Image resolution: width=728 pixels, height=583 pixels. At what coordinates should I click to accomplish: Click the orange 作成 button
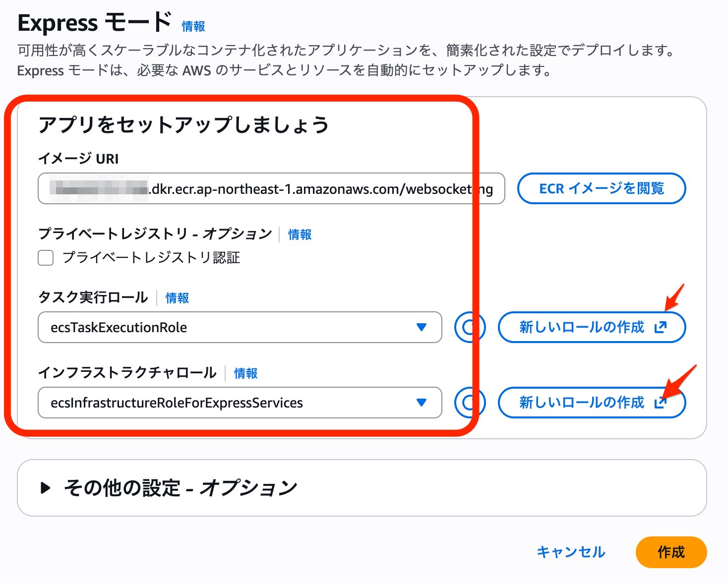click(671, 552)
